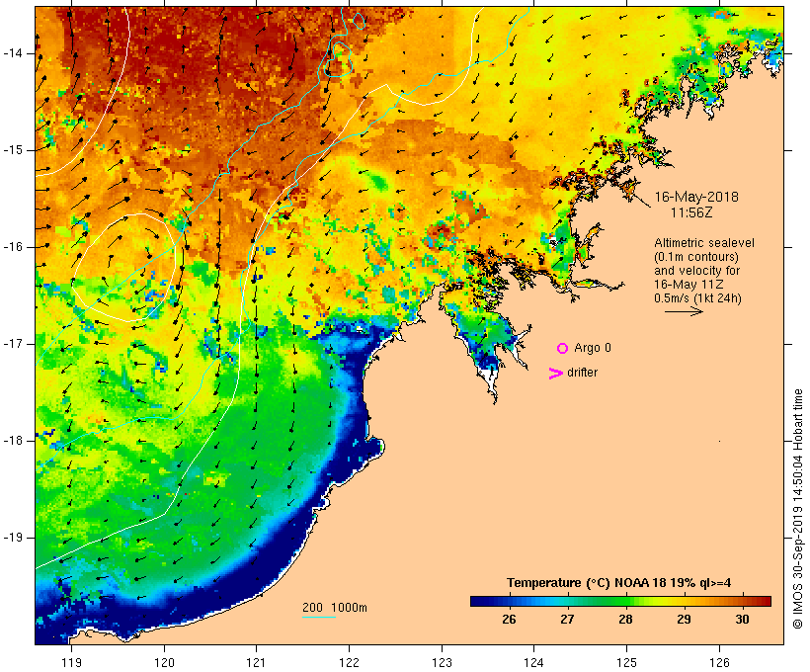The image size is (810, 672).
Task: Click the latitude axis label -16
Action: point(13,247)
